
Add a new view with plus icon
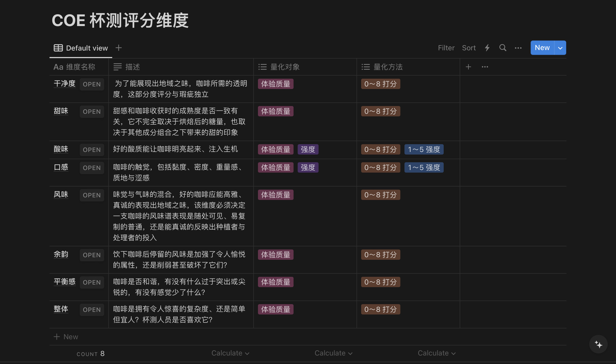tap(118, 48)
